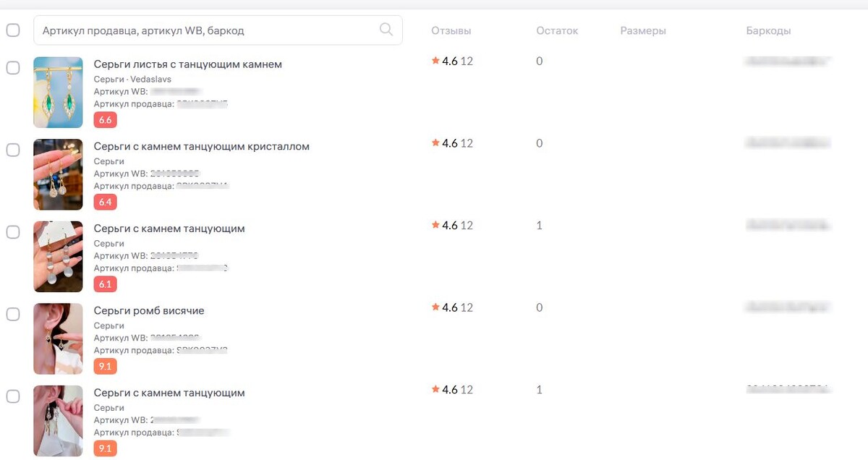The height and width of the screenshot is (460, 868).
Task: Click rating star for Серьги листья с танцующим камнем
Action: [435, 61]
